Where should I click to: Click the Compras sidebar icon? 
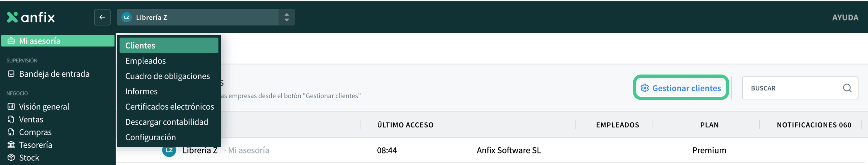pyautogui.click(x=11, y=132)
